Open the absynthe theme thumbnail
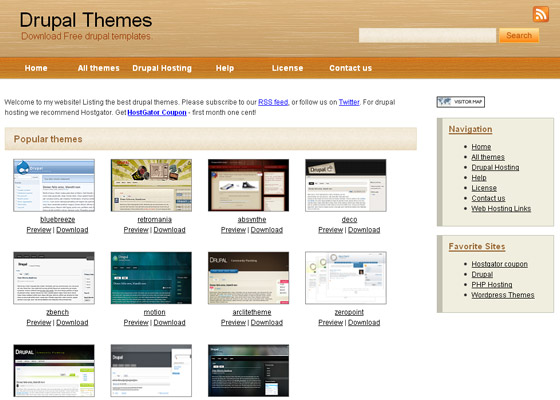Image resolution: width=560 pixels, height=400 pixels. point(249,185)
